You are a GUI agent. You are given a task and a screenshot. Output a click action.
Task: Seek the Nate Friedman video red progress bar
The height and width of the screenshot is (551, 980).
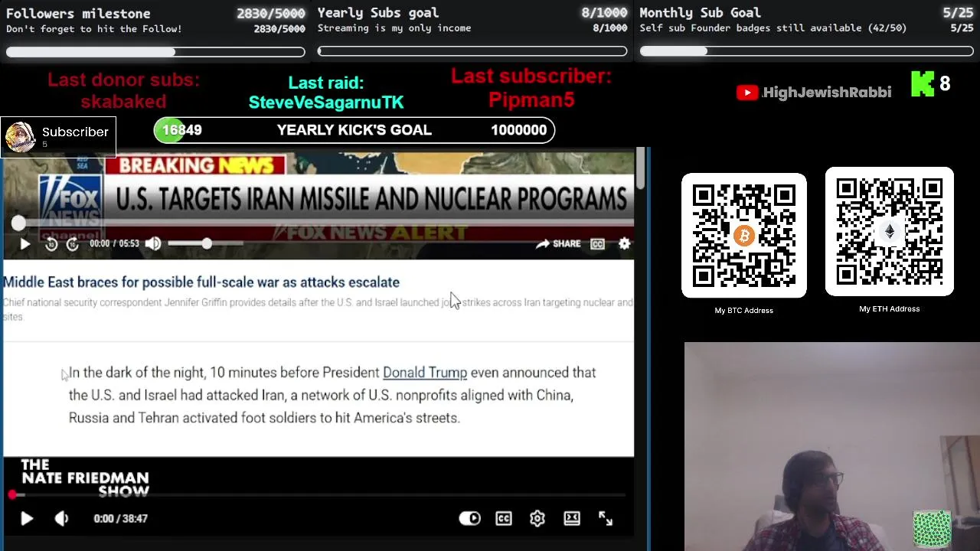coord(318,495)
